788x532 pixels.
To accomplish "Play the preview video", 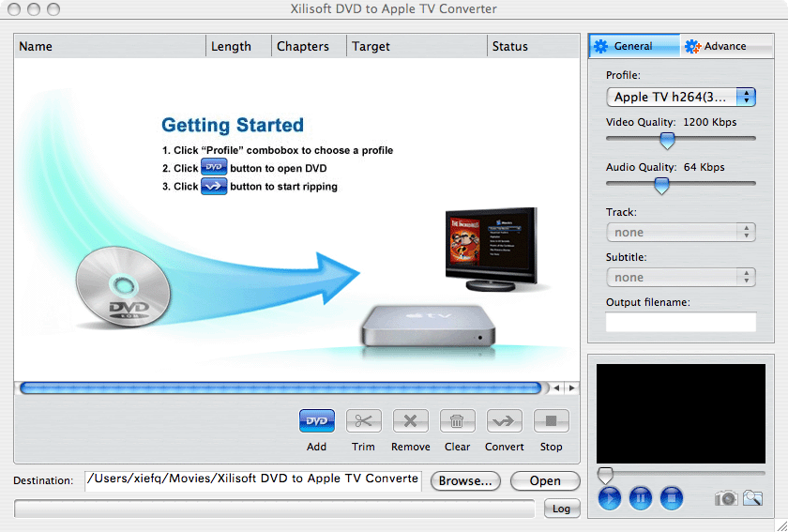I will tap(610, 498).
